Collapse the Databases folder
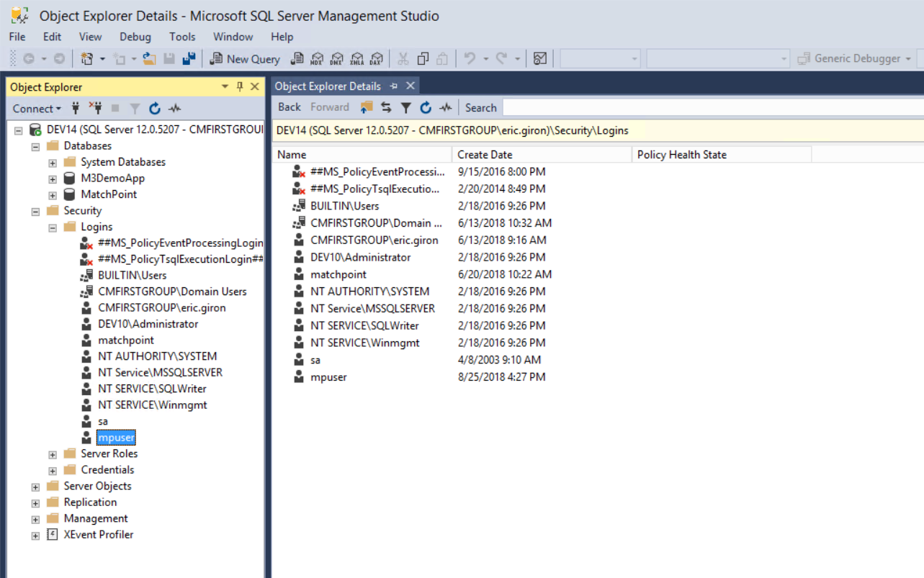924x578 pixels. (x=35, y=146)
